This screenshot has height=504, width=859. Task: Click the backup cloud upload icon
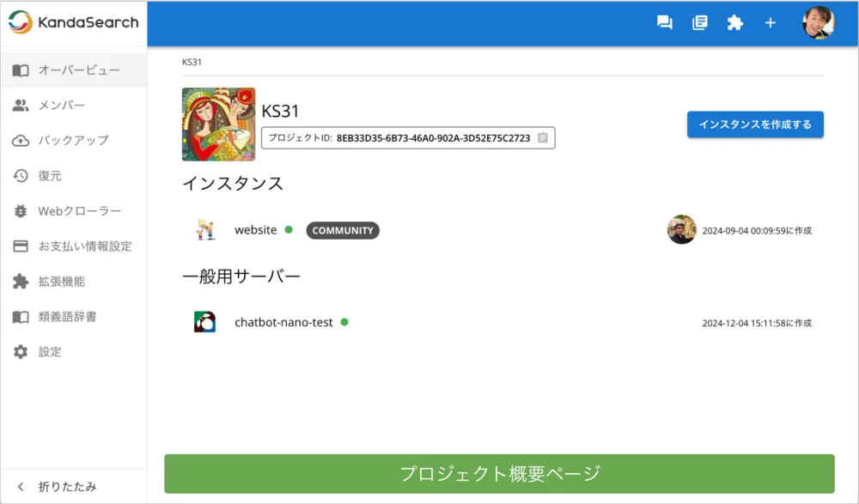pos(21,141)
